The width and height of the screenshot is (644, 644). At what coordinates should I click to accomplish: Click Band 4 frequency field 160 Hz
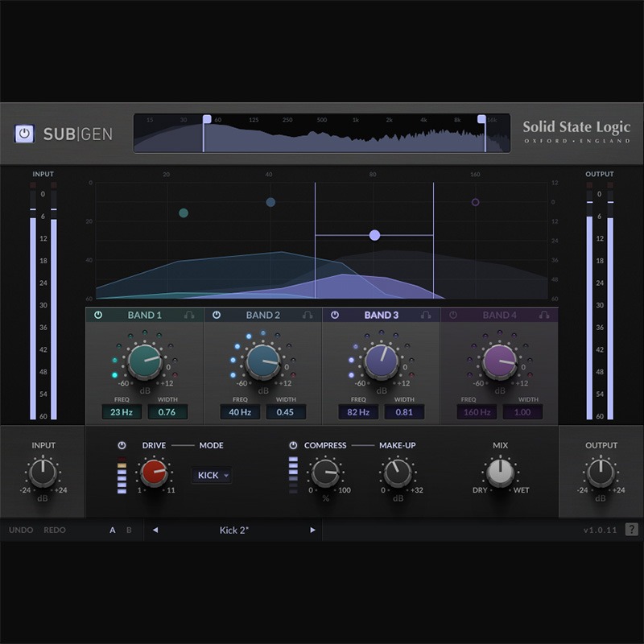[x=477, y=412]
